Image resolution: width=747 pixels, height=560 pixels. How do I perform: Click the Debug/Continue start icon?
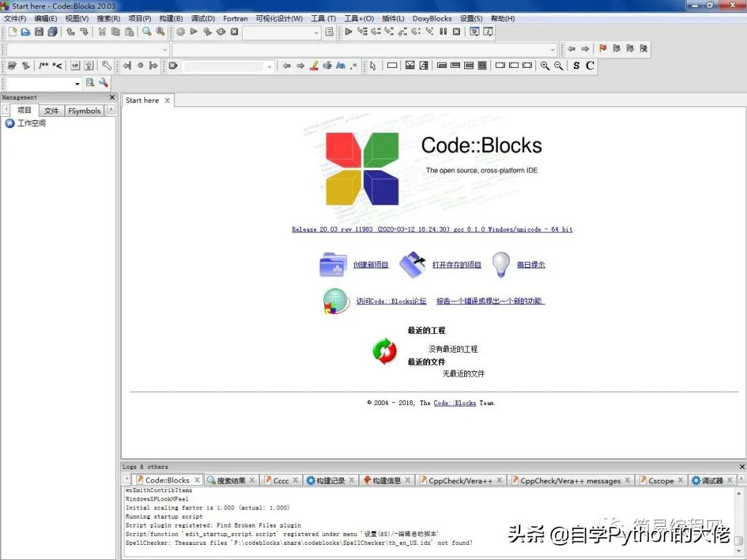[x=348, y=31]
